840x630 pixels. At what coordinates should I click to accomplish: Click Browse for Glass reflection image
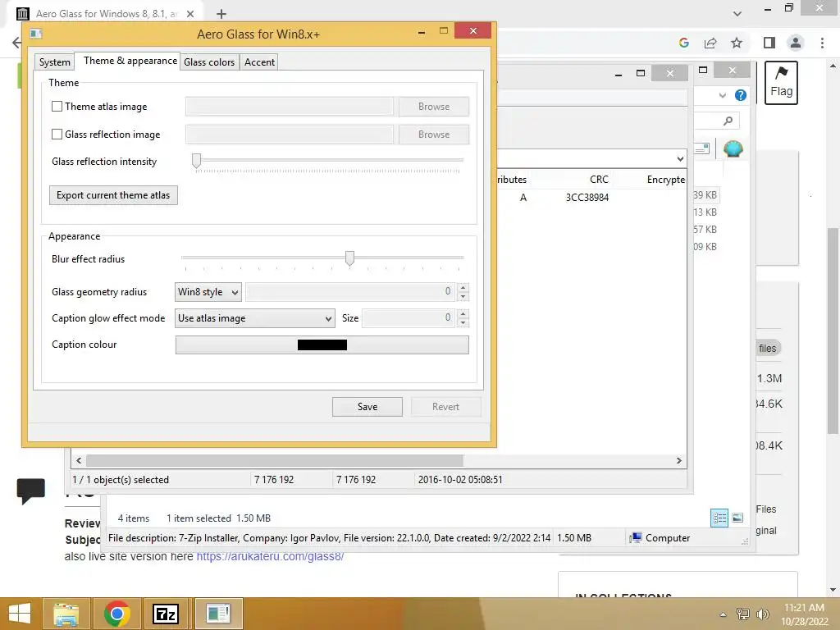(433, 134)
